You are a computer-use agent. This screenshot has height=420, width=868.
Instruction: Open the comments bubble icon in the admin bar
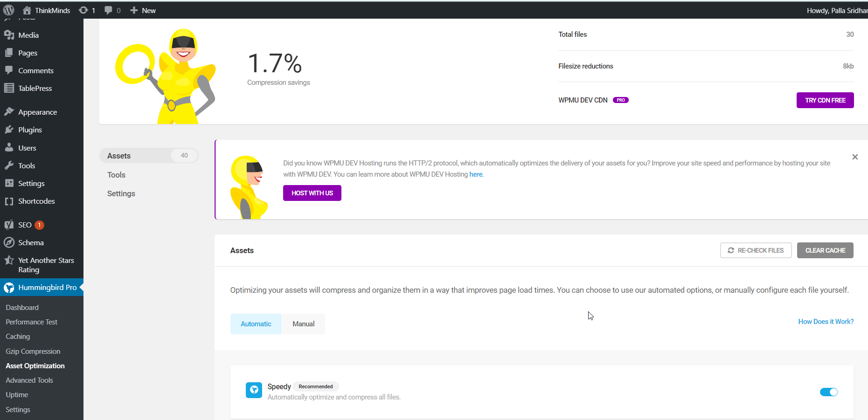[x=108, y=10]
